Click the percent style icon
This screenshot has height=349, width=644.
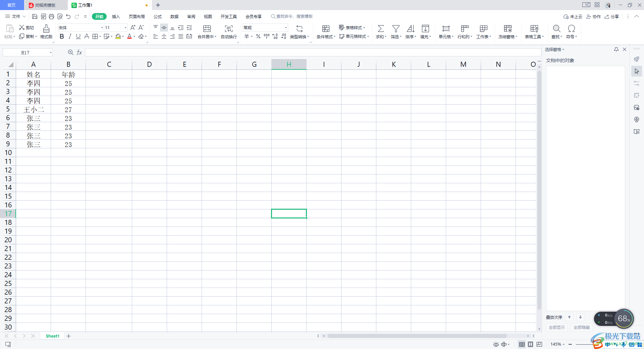click(x=258, y=36)
